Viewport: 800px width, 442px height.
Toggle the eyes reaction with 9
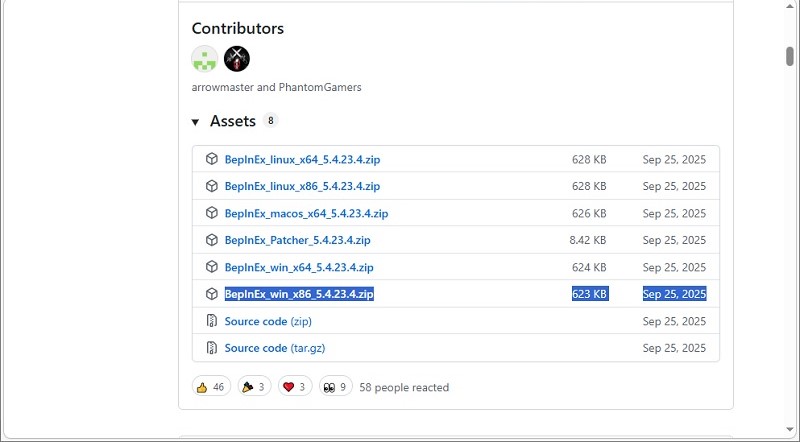click(x=335, y=387)
